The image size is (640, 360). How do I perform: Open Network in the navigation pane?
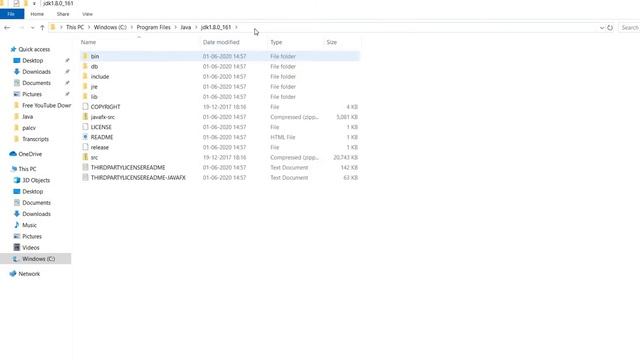coord(29,273)
